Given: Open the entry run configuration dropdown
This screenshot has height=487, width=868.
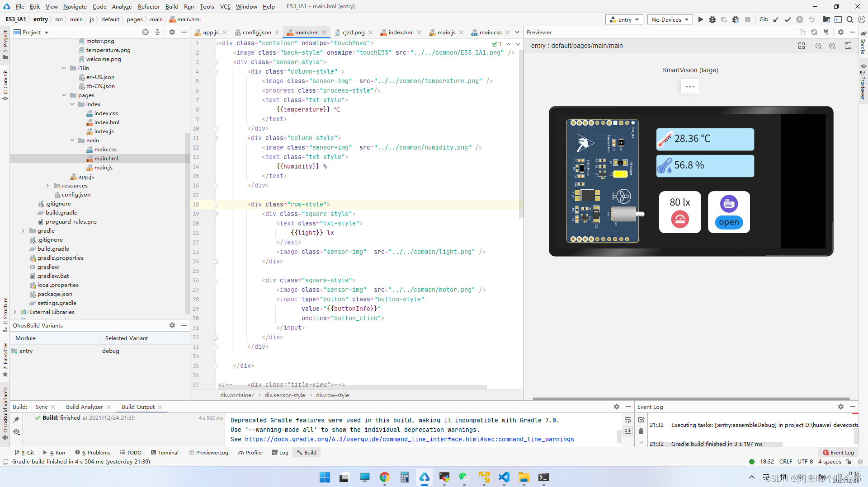Looking at the screenshot, I should coord(624,19).
